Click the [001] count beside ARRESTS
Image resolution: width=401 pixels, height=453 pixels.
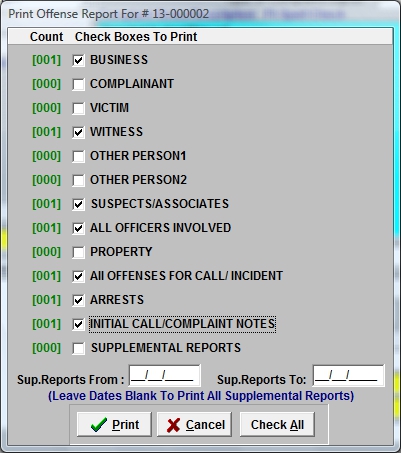pos(47,300)
